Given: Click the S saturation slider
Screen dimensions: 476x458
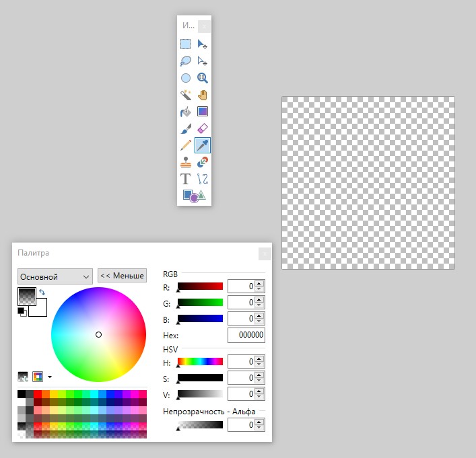Looking at the screenshot, I should [x=200, y=378].
